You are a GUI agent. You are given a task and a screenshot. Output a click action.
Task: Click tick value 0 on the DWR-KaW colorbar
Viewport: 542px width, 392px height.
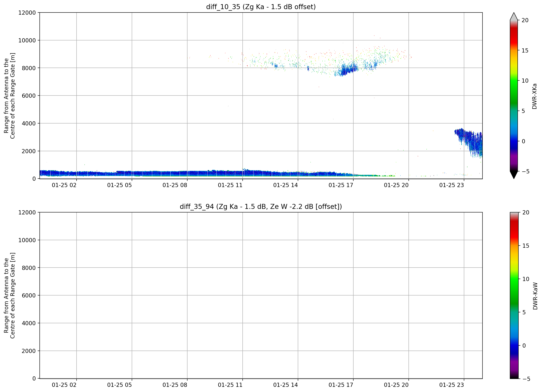[524, 346]
